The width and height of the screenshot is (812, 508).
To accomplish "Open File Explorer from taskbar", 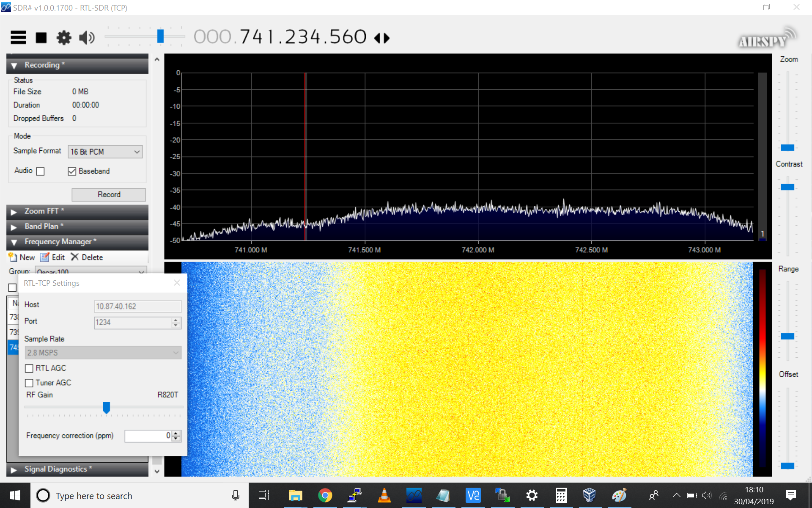I will coord(296,495).
